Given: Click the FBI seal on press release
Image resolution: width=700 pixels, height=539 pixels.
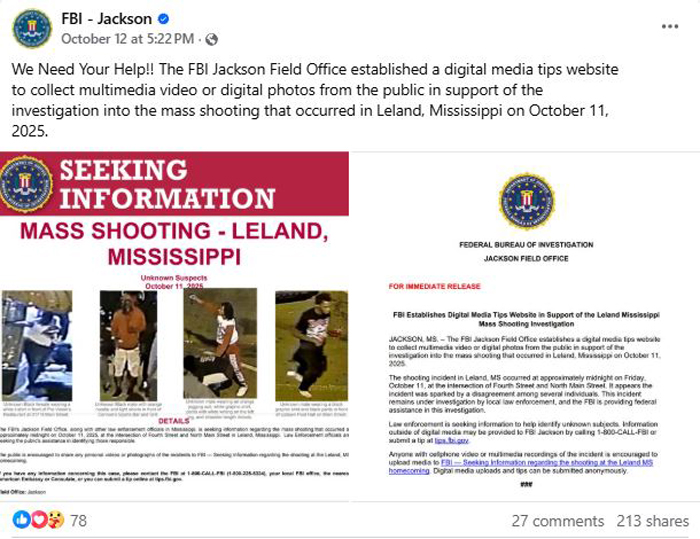Looking at the screenshot, I should [x=527, y=201].
